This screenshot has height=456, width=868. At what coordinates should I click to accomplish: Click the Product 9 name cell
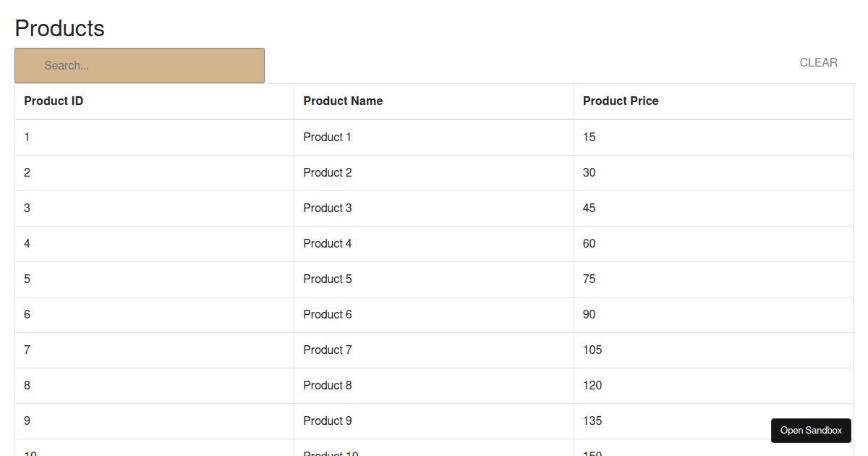coord(328,421)
